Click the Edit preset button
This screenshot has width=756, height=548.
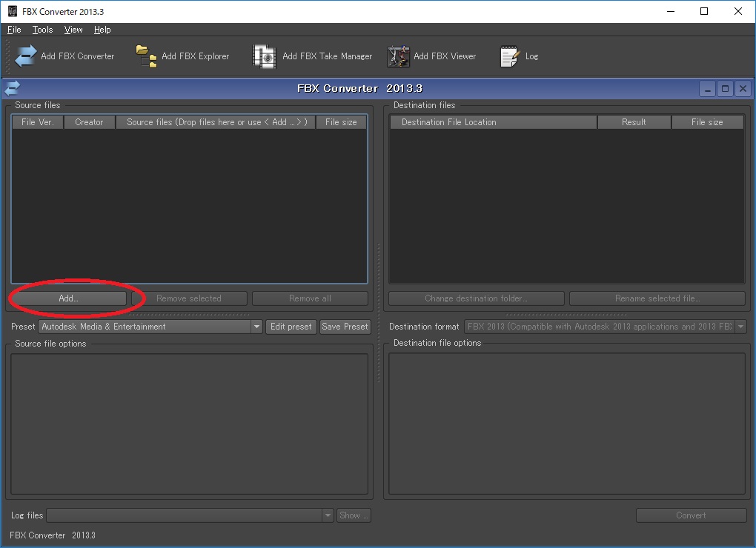[291, 327]
